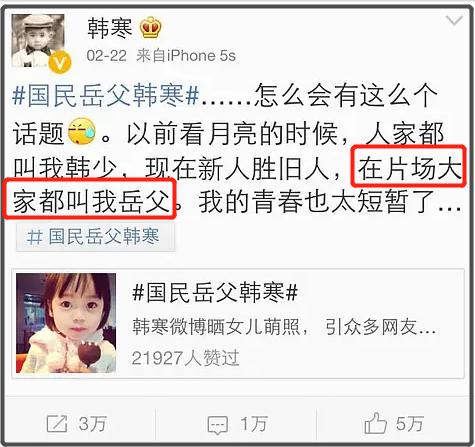Click the sweating emoji in the post
This screenshot has width=475, height=447.
(x=82, y=131)
